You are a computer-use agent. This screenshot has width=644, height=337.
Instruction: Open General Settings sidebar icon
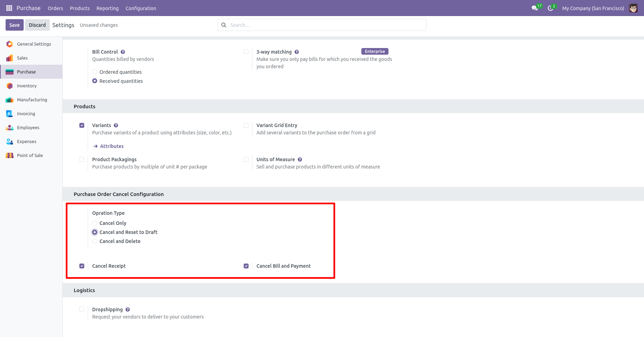10,44
